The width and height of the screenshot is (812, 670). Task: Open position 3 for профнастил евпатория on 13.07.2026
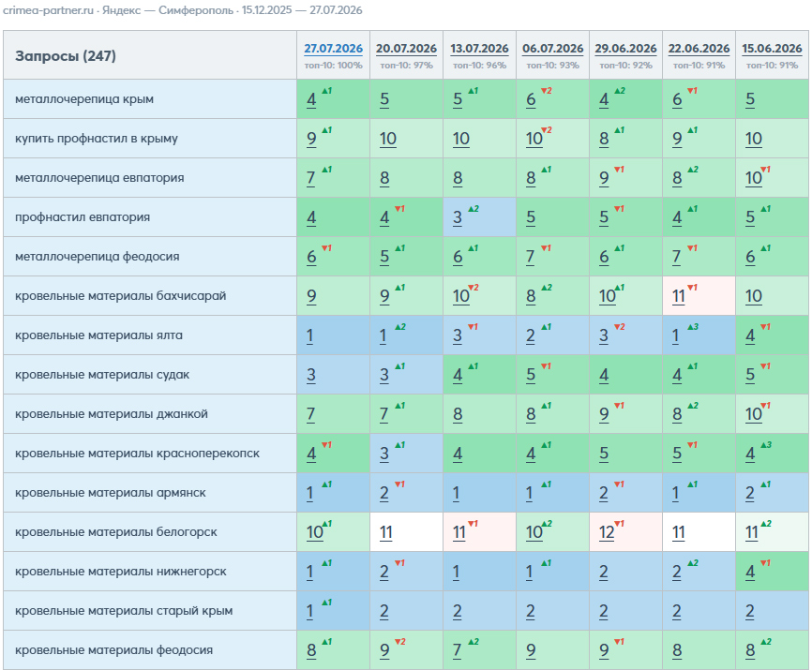(458, 217)
